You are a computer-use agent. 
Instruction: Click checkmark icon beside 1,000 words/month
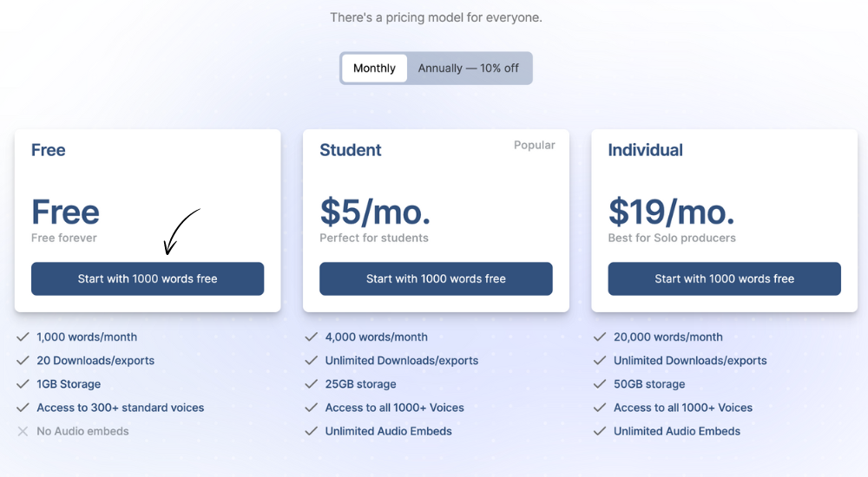pos(23,337)
